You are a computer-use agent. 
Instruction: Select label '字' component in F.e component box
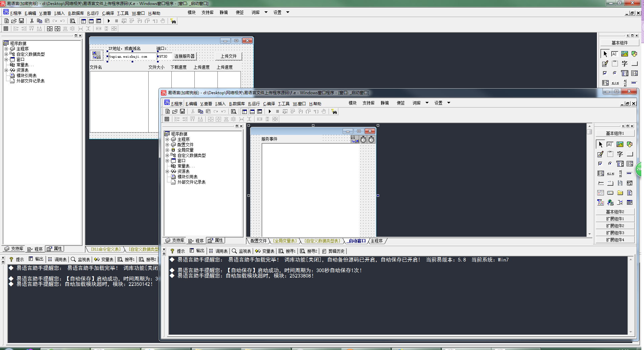(x=620, y=154)
